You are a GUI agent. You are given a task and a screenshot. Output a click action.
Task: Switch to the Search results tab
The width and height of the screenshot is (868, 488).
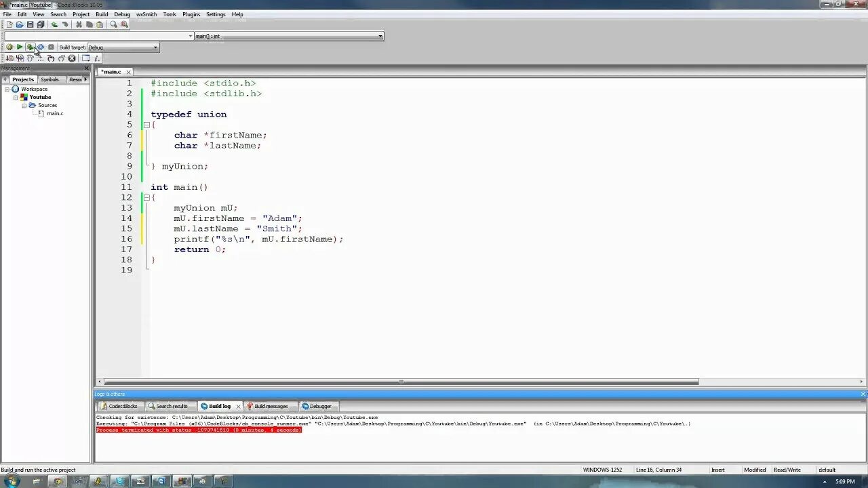tap(172, 406)
